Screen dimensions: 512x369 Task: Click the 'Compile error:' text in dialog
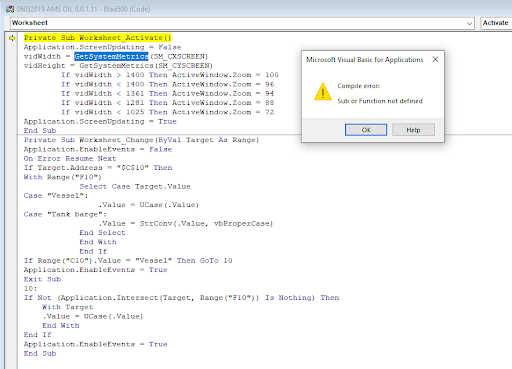(358, 86)
